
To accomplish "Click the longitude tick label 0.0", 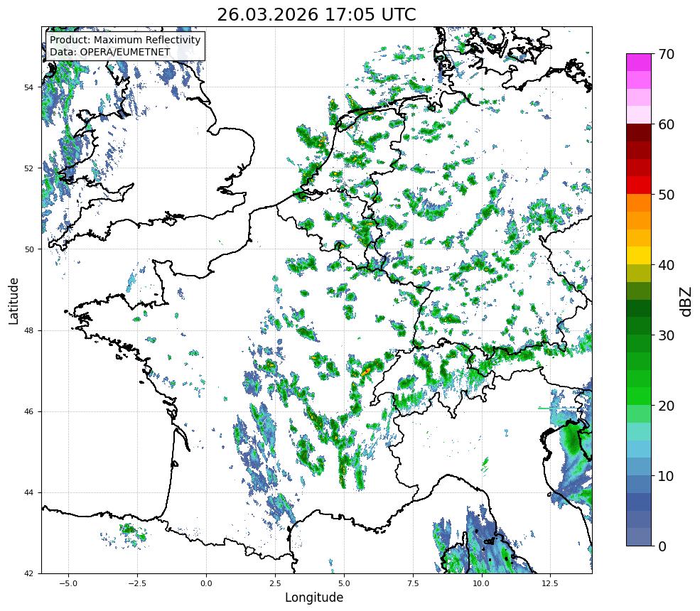I will point(206,583).
